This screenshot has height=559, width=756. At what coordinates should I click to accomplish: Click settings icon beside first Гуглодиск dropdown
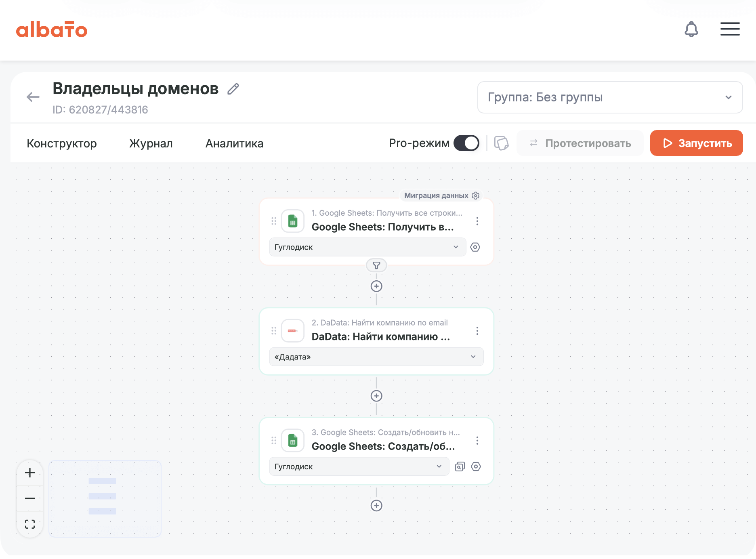(475, 247)
